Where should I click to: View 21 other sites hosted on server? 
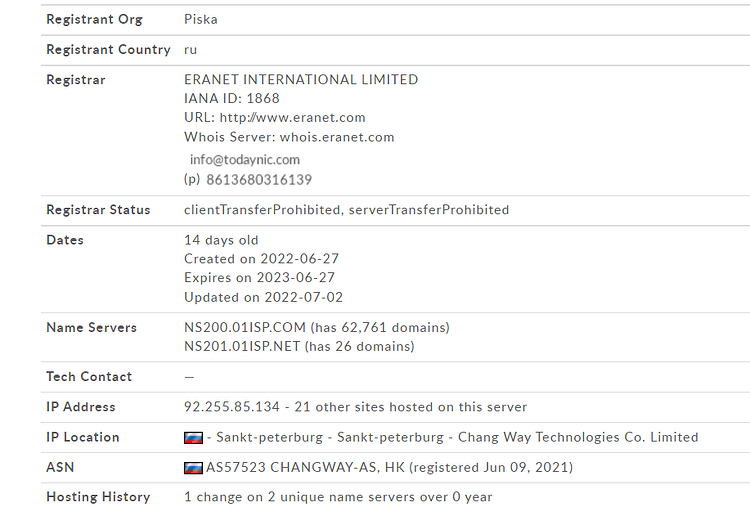tap(410, 407)
